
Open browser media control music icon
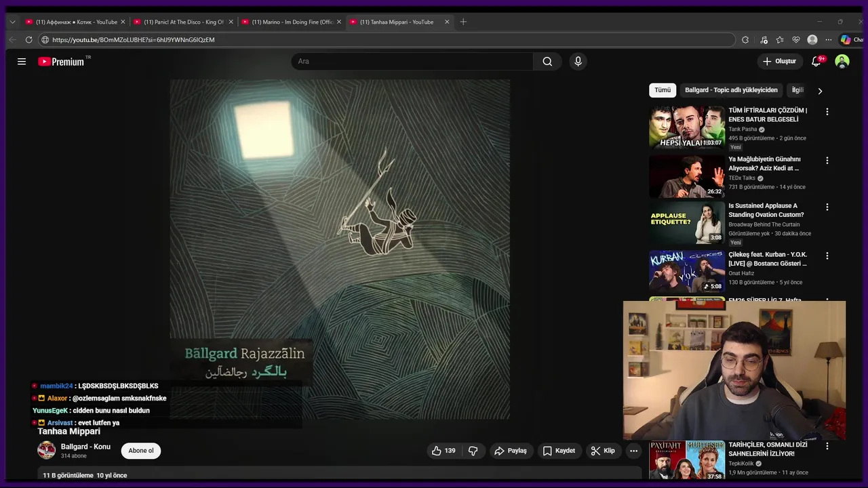[764, 40]
